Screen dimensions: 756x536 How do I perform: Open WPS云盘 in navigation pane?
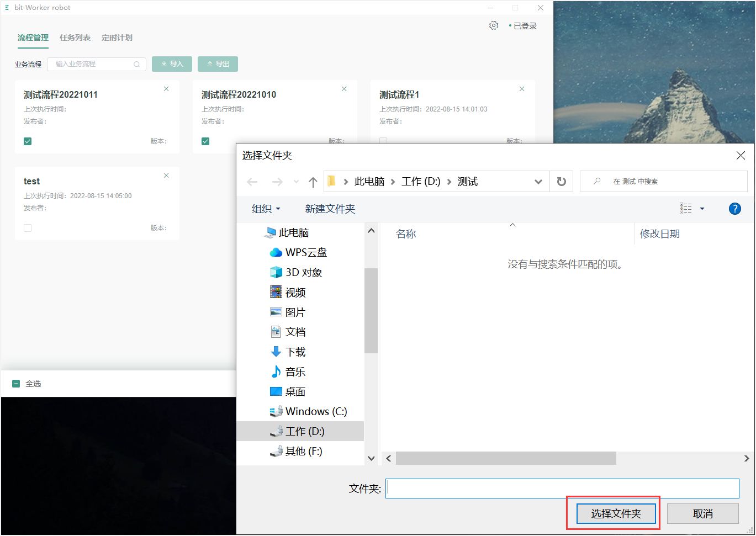click(305, 252)
